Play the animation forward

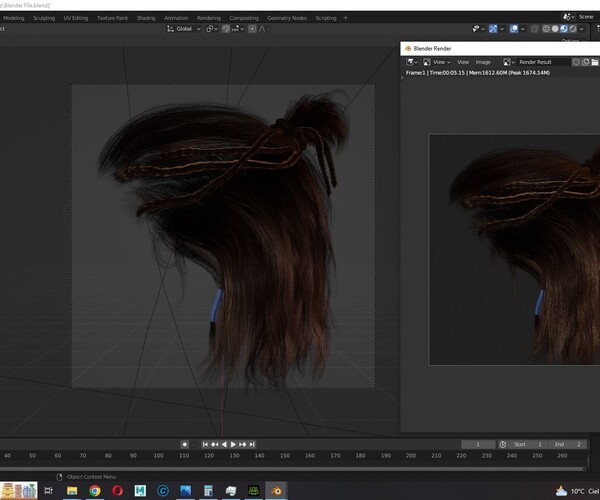click(x=233, y=444)
